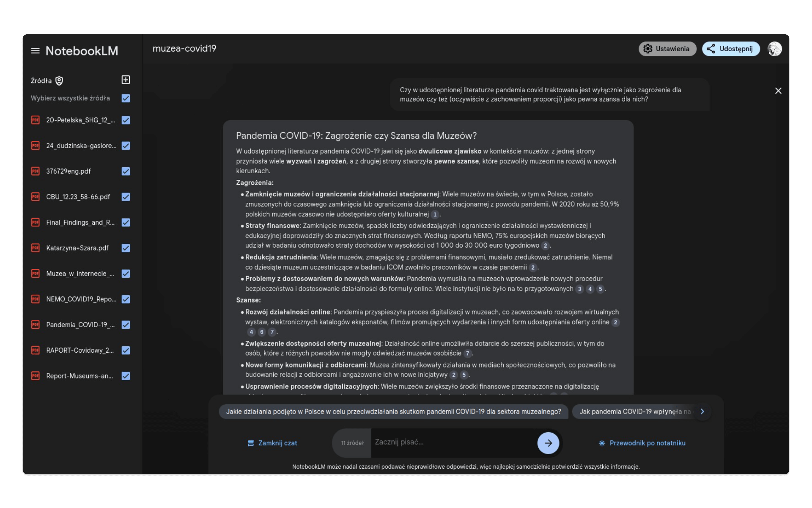Show more suggested questions with the chevron

702,411
